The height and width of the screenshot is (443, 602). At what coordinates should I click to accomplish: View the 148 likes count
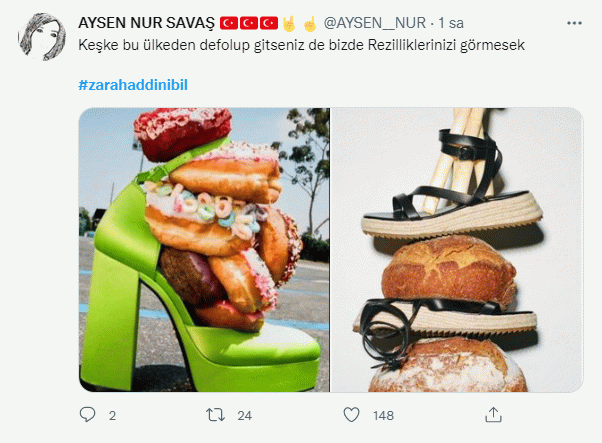(384, 416)
